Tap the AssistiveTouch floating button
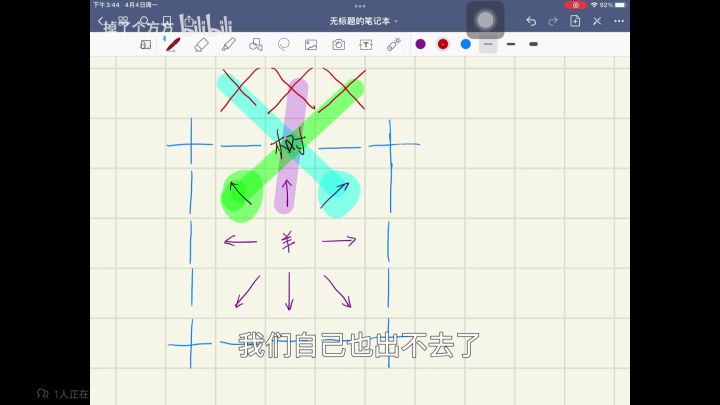 485,20
